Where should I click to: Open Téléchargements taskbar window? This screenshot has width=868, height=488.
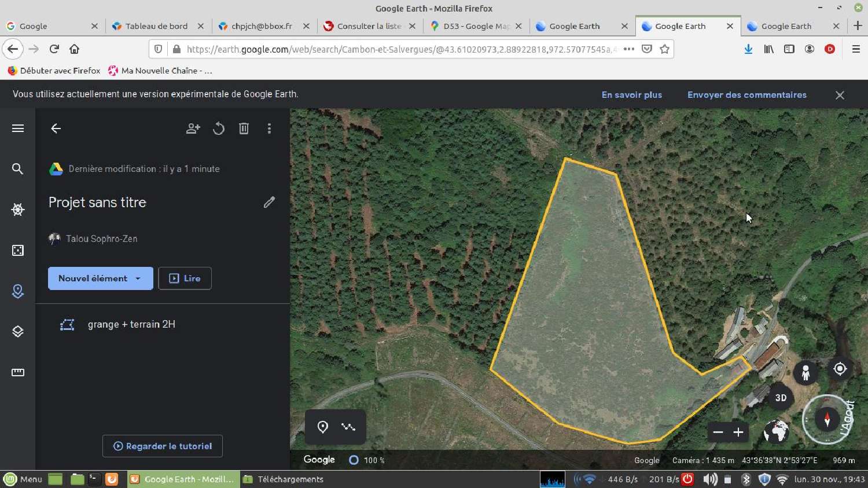[284, 479]
